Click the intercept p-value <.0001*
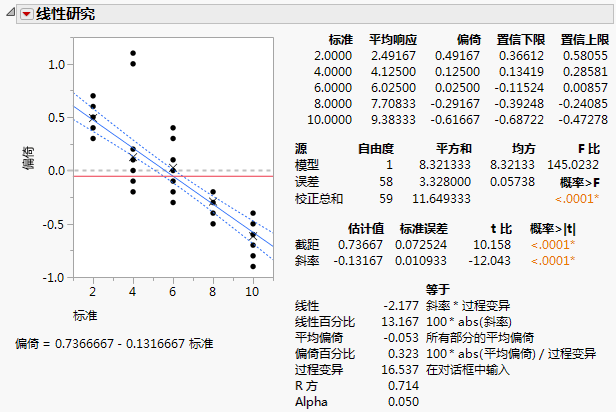This screenshot has height=412, width=616. (553, 245)
